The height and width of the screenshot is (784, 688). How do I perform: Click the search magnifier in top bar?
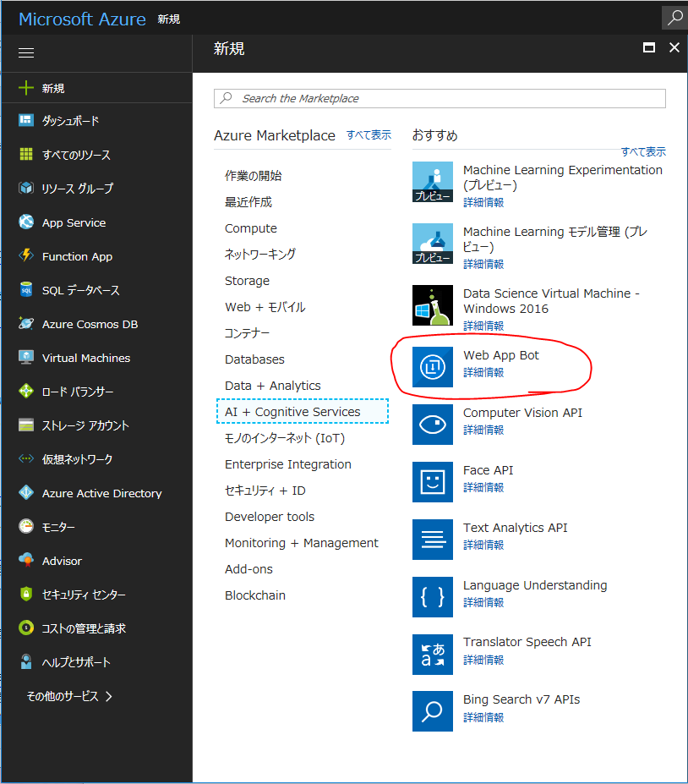(674, 18)
